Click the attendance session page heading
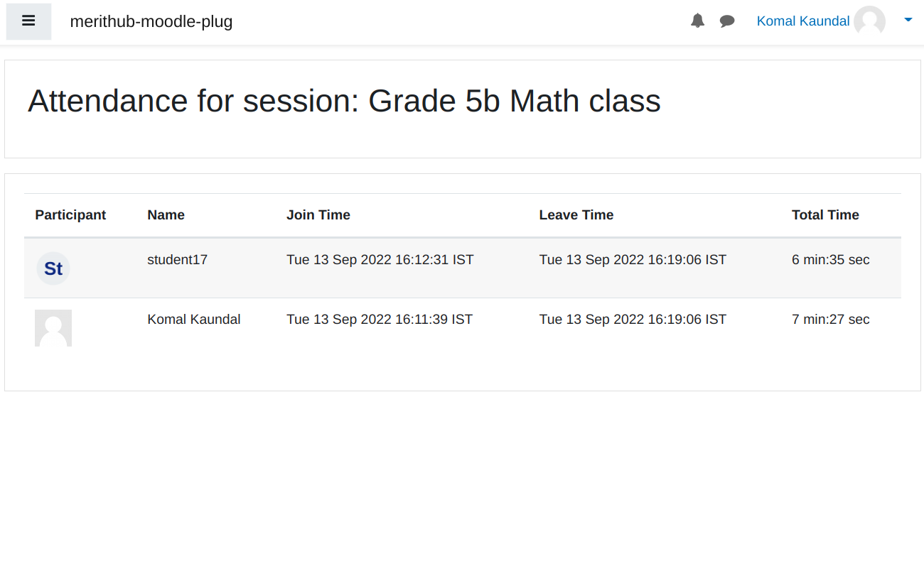924x571 pixels. (x=344, y=101)
